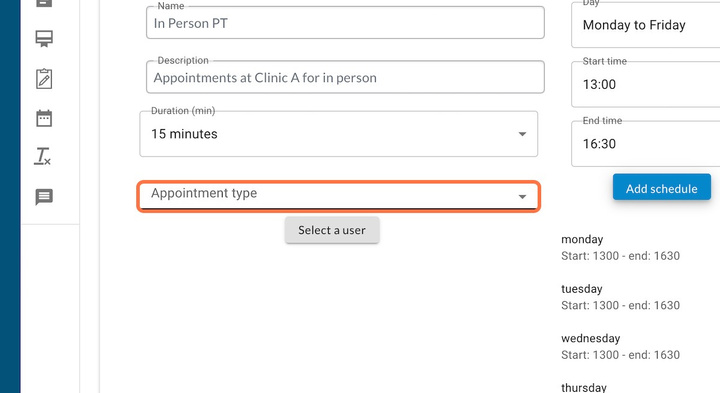Click the Add schedule button

pyautogui.click(x=662, y=187)
